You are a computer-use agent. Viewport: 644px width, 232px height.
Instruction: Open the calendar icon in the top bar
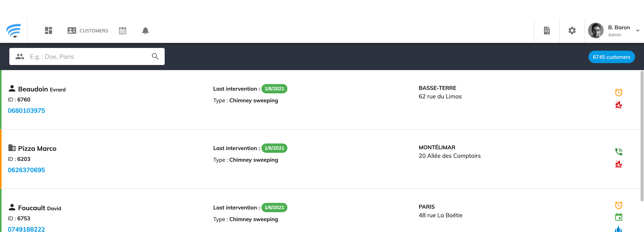(123, 30)
